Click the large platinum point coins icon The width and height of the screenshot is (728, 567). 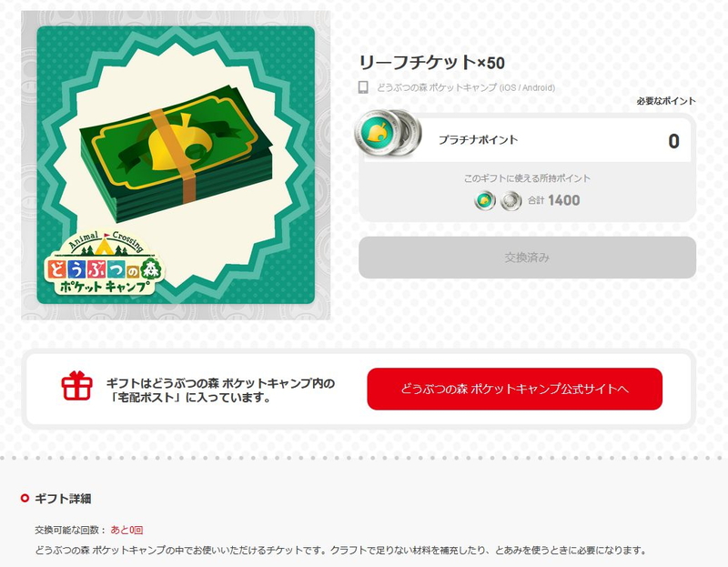click(x=389, y=133)
